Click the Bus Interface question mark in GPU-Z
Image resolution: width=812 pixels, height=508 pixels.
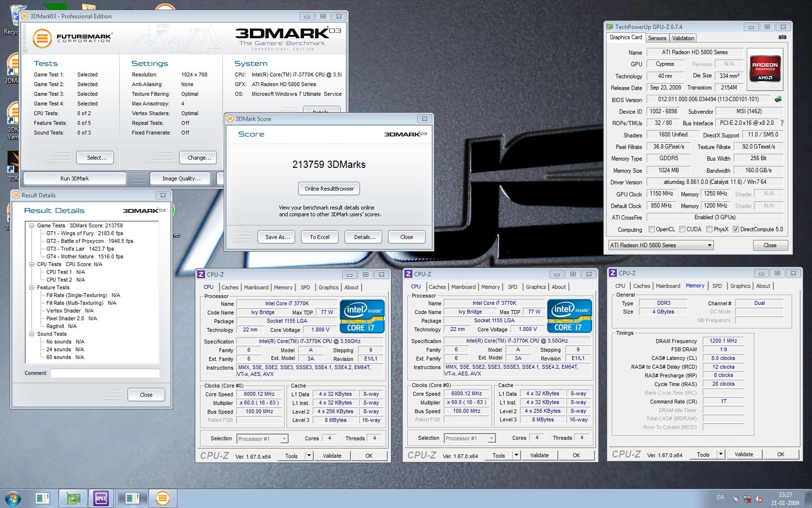782,123
